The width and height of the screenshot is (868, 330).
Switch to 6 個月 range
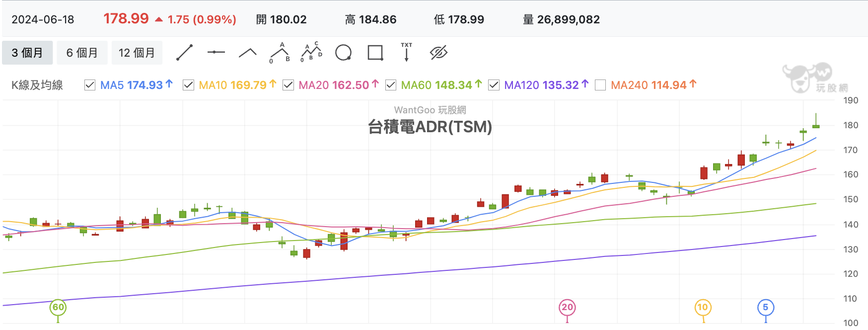coord(82,53)
